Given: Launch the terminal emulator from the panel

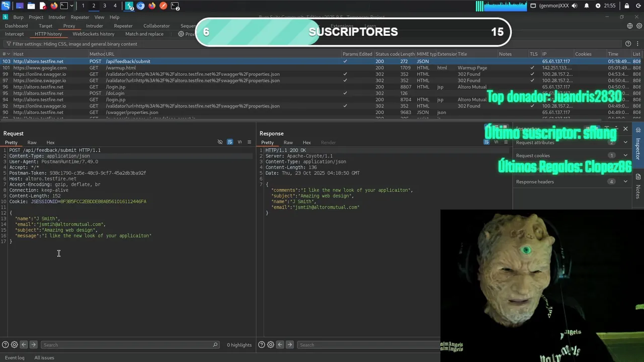Looking at the screenshot, I should pos(64,6).
